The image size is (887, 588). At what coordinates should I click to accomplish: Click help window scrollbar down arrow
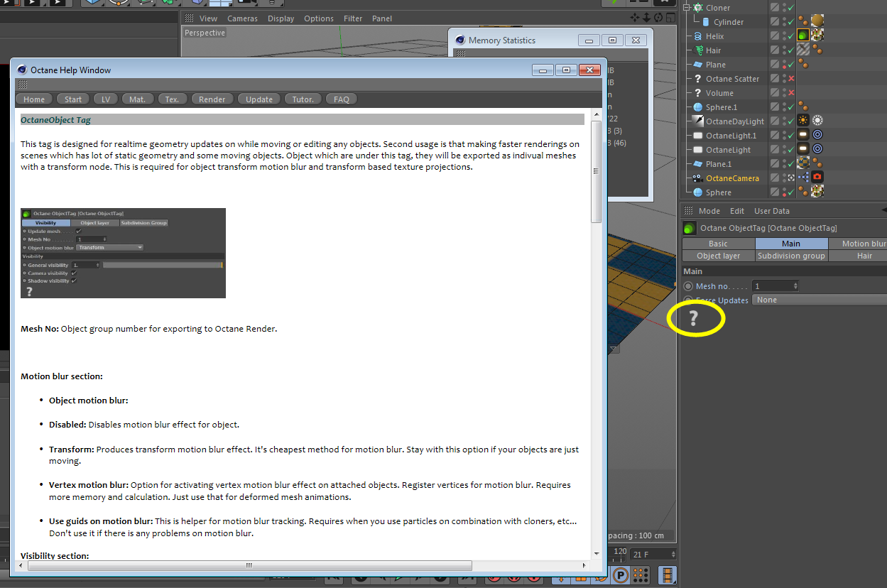coord(597,553)
